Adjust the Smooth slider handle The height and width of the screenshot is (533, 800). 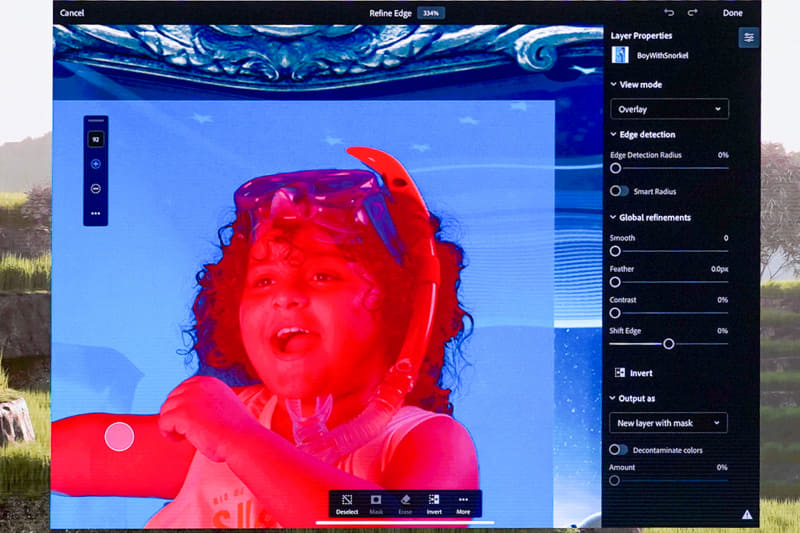tap(615, 251)
